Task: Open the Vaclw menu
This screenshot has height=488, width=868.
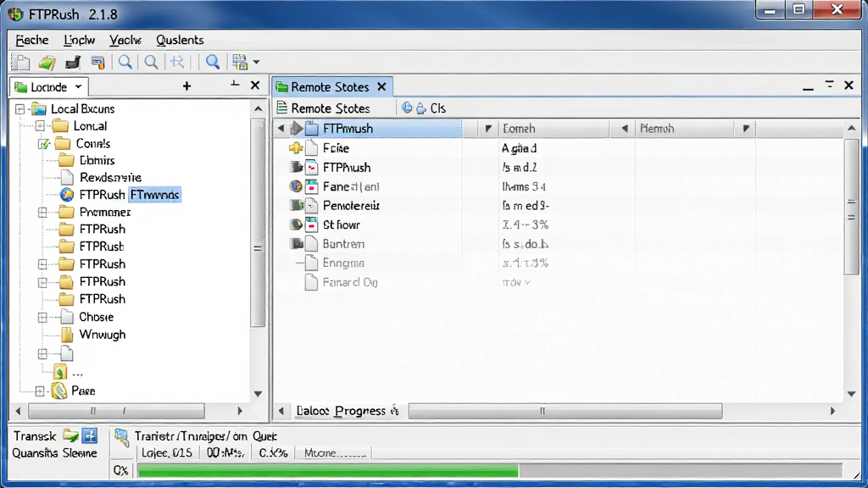Action: click(125, 40)
